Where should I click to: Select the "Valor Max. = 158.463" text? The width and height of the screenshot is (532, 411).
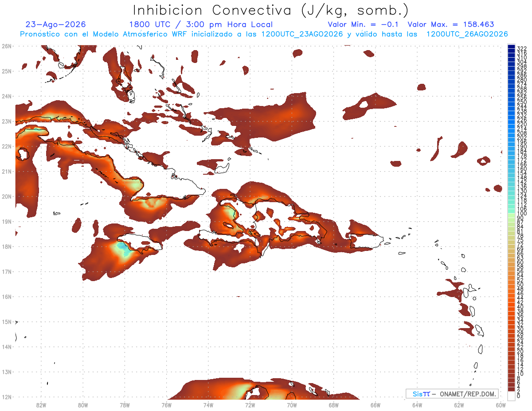coord(451,24)
